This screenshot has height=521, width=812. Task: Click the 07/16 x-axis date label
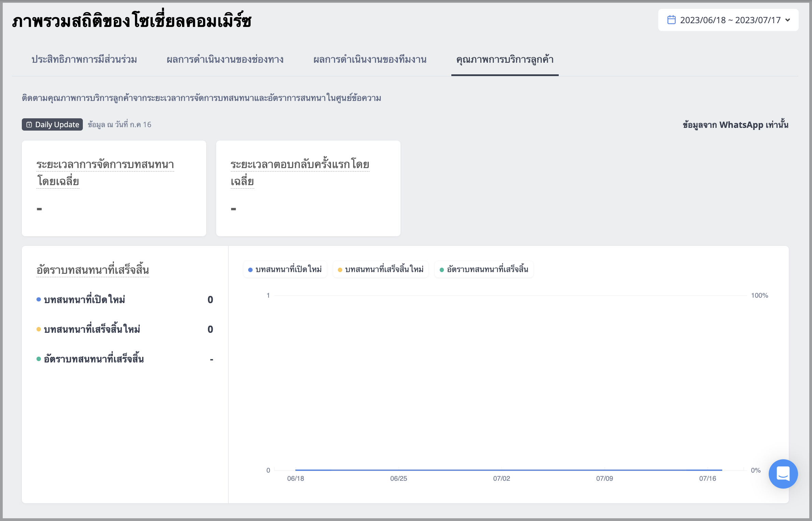point(708,478)
